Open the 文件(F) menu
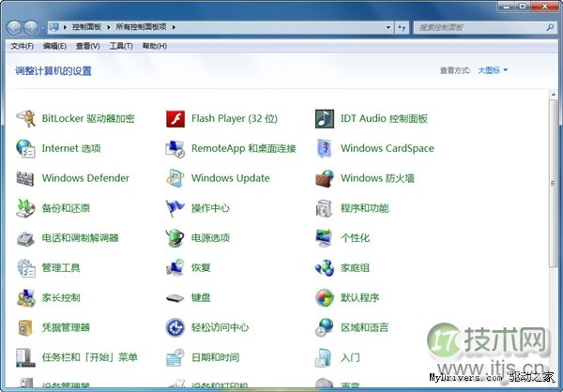Screen dimensions: 563x392 point(23,46)
